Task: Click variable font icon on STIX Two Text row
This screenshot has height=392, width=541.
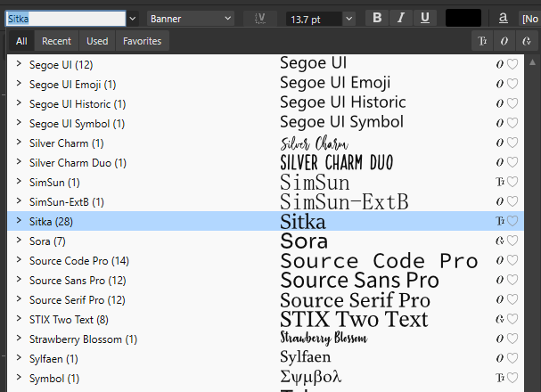Action: 500,319
